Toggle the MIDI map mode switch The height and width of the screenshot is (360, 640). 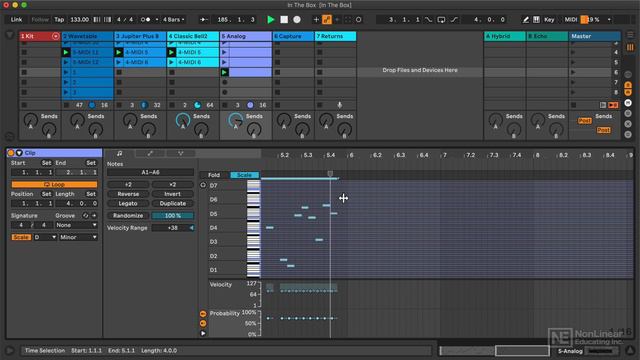[x=571, y=19]
